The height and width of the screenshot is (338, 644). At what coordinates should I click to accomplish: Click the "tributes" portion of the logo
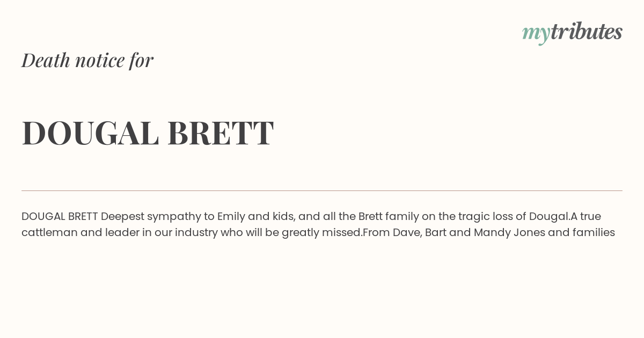587,32
